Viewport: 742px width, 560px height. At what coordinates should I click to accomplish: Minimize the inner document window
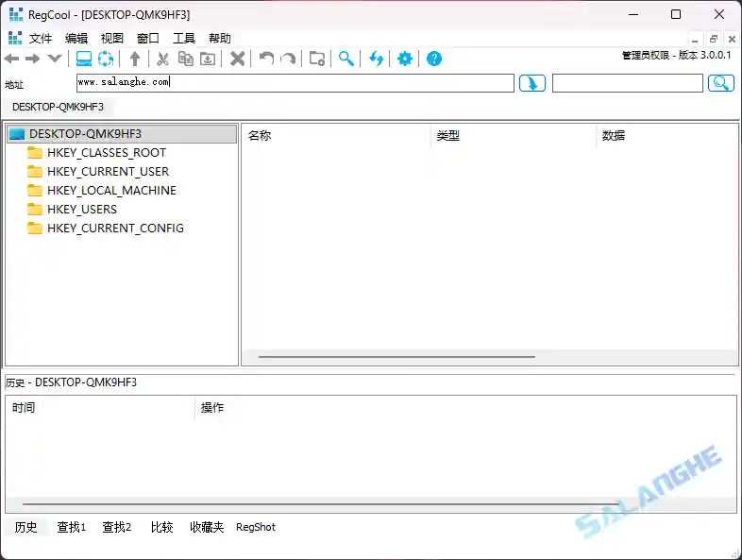(695, 39)
